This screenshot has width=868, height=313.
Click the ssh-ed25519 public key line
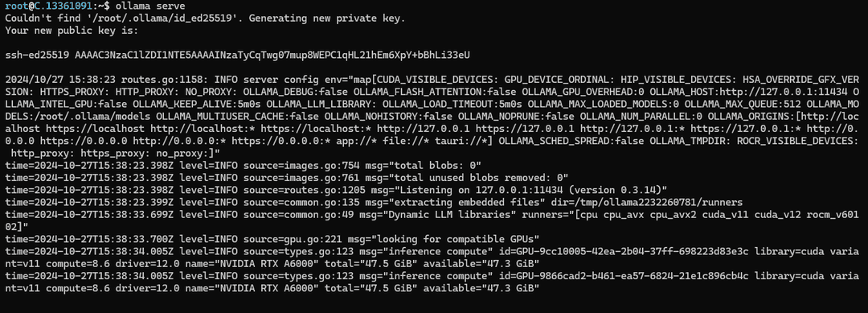tap(237, 55)
